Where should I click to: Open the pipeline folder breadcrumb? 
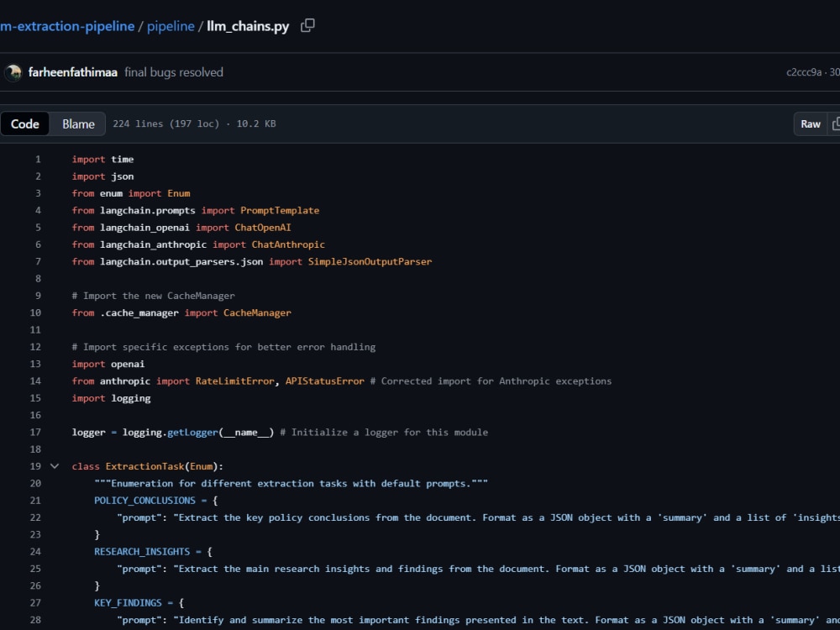171,26
